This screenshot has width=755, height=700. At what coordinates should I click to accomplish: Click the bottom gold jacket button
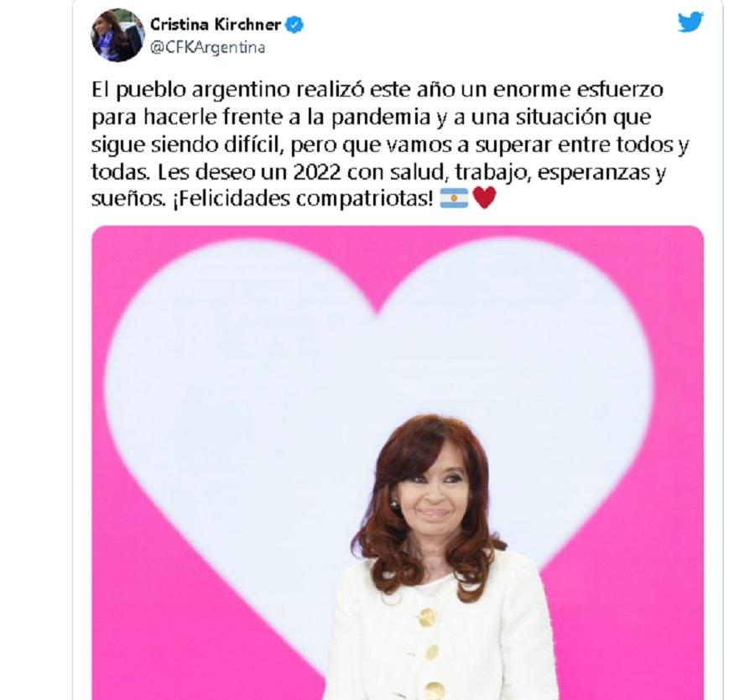pyautogui.click(x=435, y=691)
